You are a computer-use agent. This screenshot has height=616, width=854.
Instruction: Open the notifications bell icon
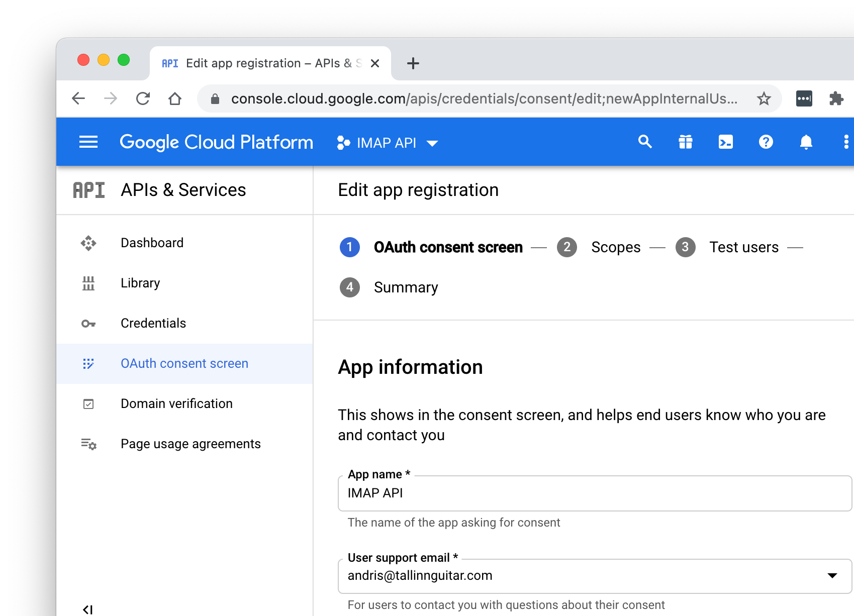806,142
